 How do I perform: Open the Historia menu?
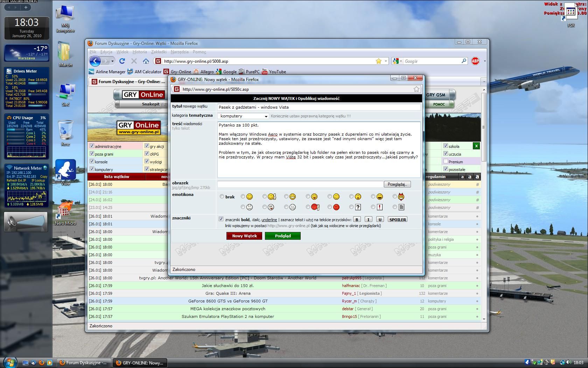pyautogui.click(x=140, y=52)
